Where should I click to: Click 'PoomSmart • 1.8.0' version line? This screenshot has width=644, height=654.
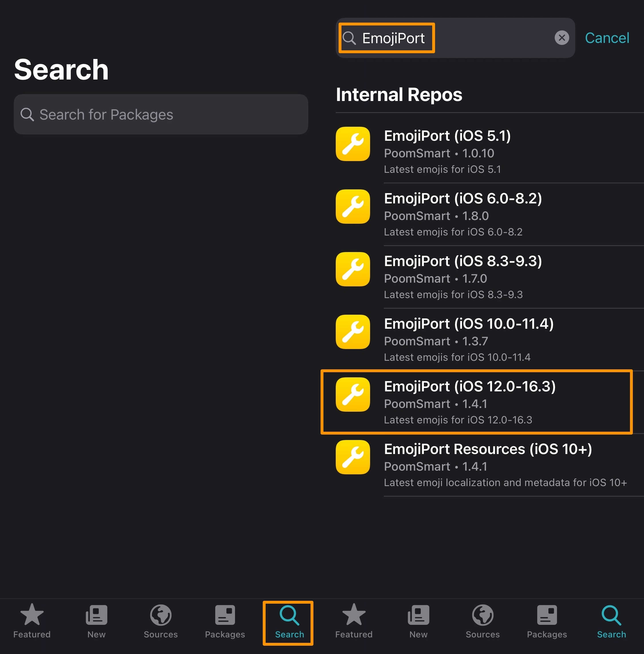point(436,216)
